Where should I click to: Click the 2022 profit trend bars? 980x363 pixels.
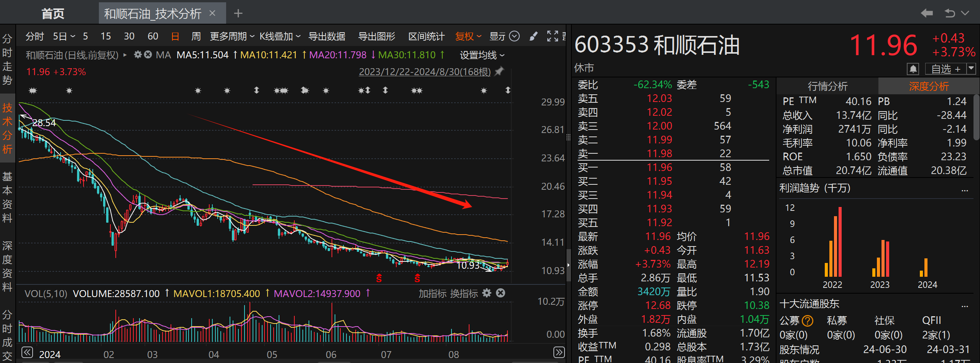tap(833, 242)
